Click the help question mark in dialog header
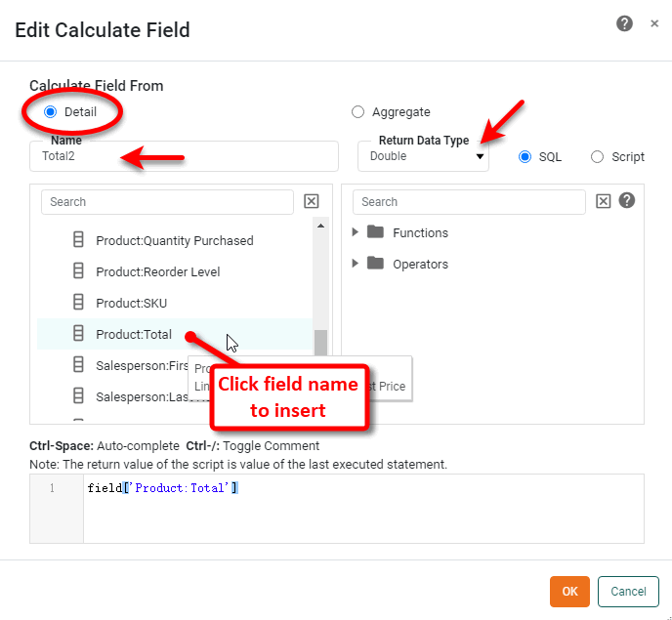The width and height of the screenshot is (672, 620). (x=625, y=24)
